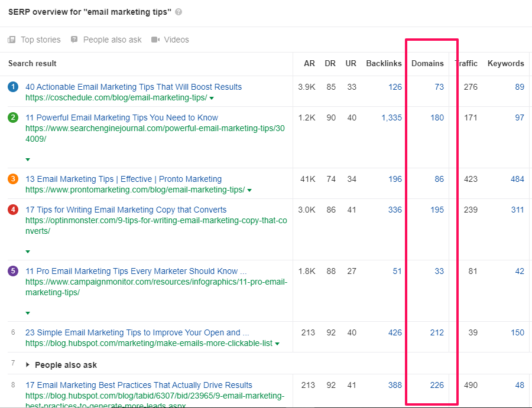Expand the People also ask row

[28, 365]
